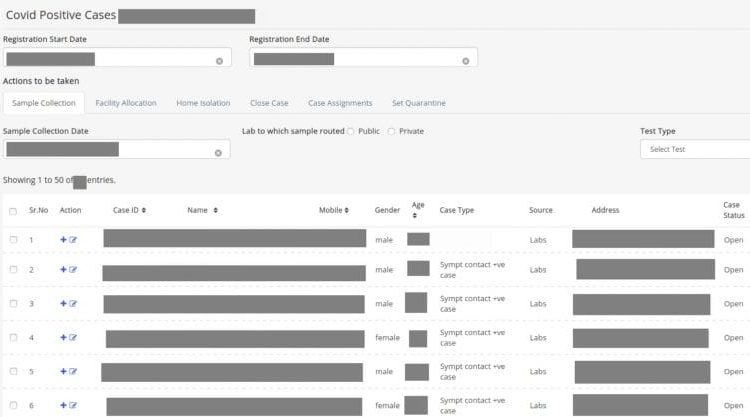
Task: Tick the select-all checkbox in header
Action: click(13, 211)
